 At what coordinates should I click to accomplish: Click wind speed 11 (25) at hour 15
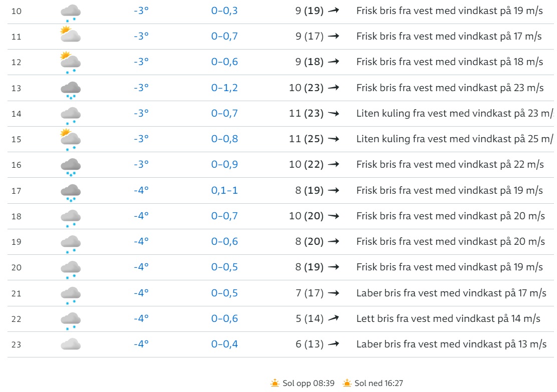[306, 139]
